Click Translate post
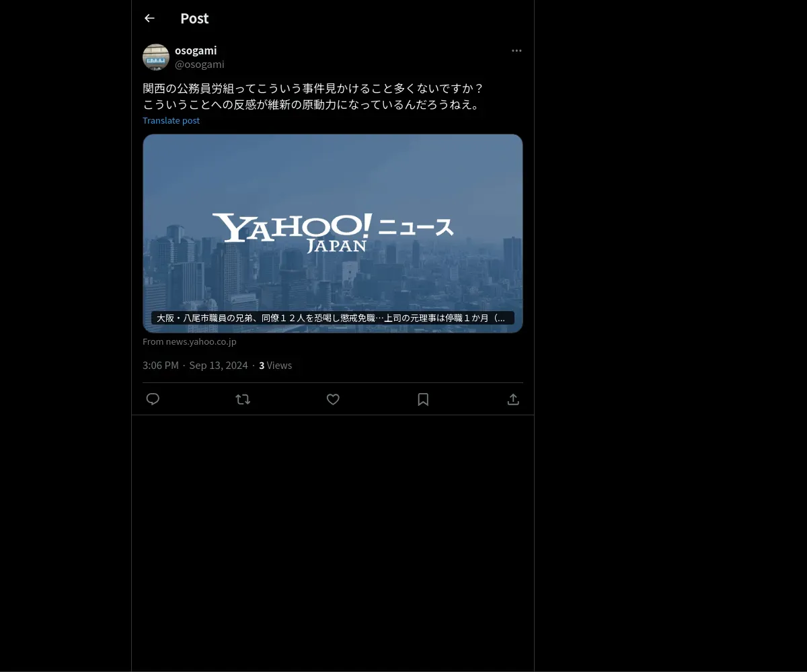This screenshot has height=672, width=807. point(171,120)
